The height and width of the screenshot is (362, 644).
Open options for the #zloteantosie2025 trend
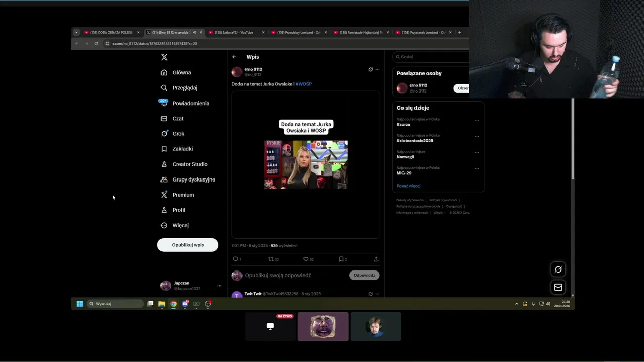tap(477, 136)
